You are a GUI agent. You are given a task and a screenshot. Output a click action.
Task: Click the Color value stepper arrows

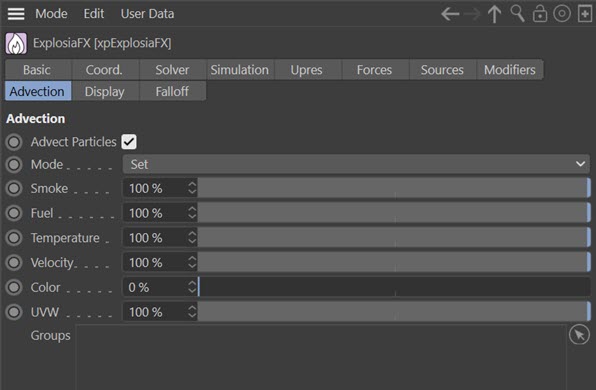(x=192, y=287)
